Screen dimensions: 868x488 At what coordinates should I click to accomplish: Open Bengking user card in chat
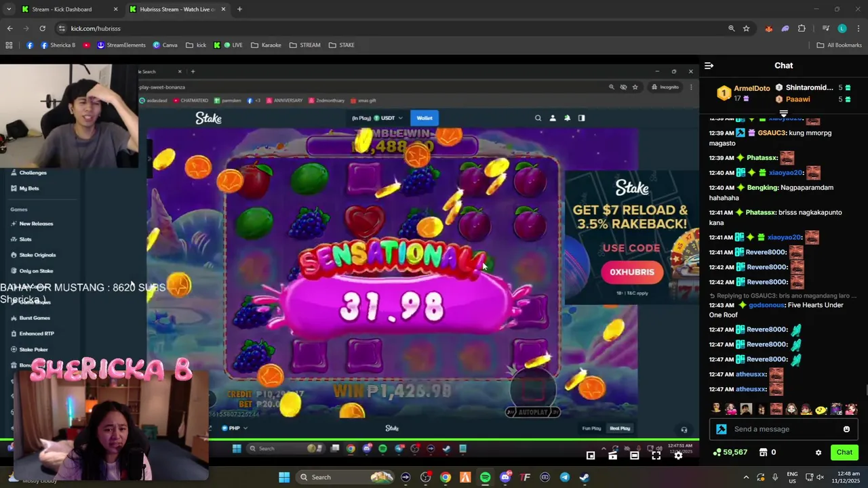click(762, 188)
